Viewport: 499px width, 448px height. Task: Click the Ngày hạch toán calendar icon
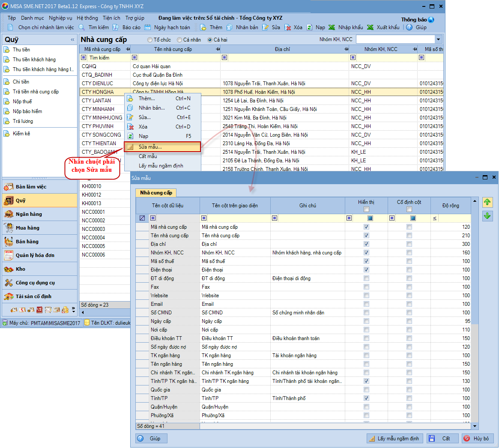pyautogui.click(x=148, y=27)
